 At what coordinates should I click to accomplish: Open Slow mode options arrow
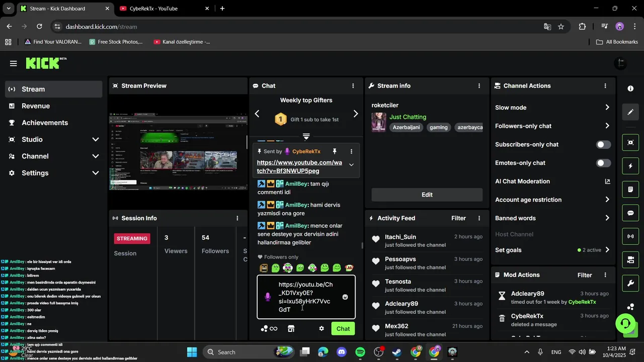click(607, 108)
